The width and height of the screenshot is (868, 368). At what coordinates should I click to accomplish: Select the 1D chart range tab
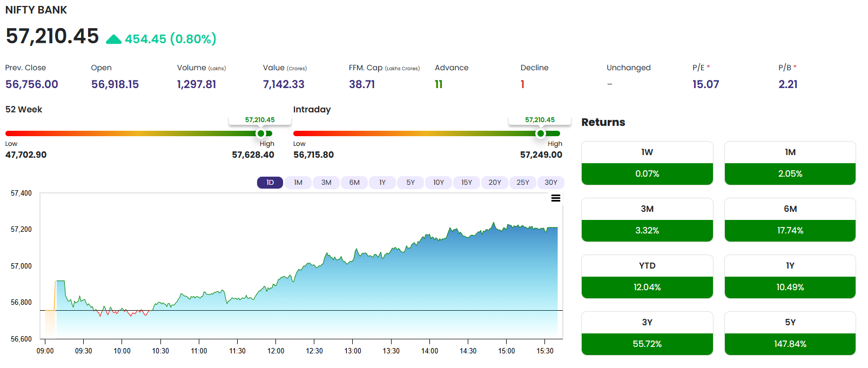pyautogui.click(x=270, y=183)
